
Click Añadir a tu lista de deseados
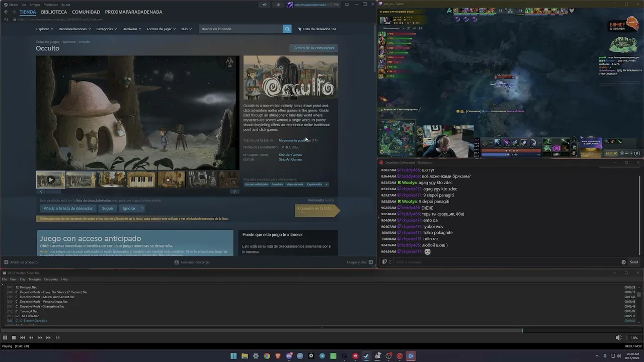(x=68, y=208)
